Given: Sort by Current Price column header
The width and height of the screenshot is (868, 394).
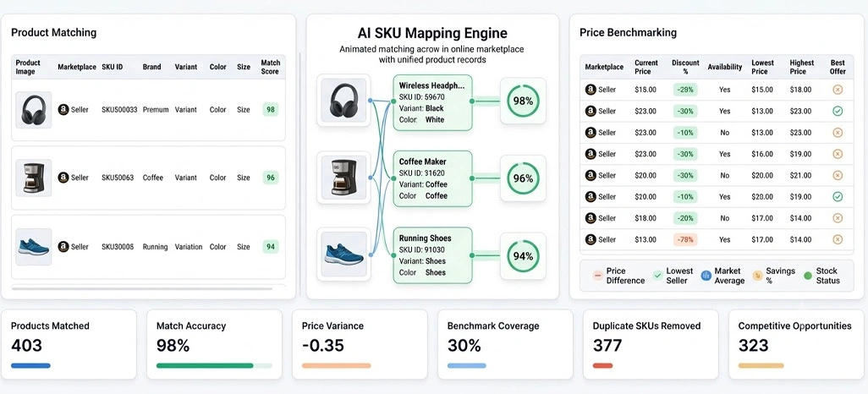Looking at the screenshot, I should tap(646, 67).
